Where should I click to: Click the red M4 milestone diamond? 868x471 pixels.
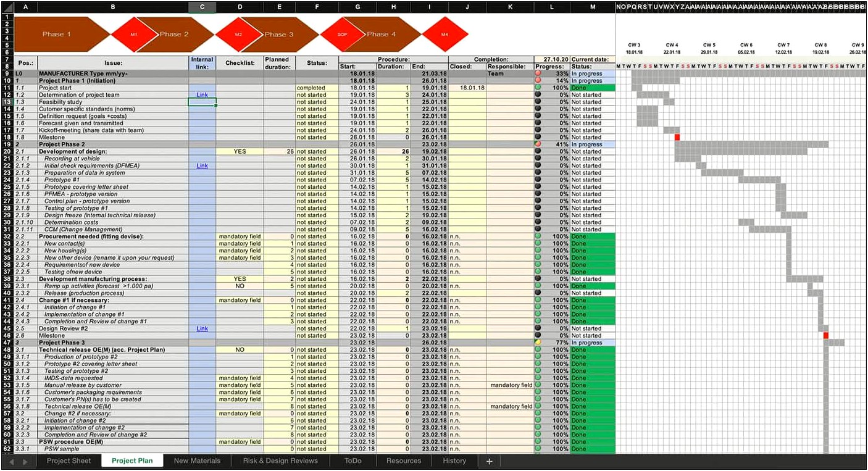pyautogui.click(x=444, y=35)
